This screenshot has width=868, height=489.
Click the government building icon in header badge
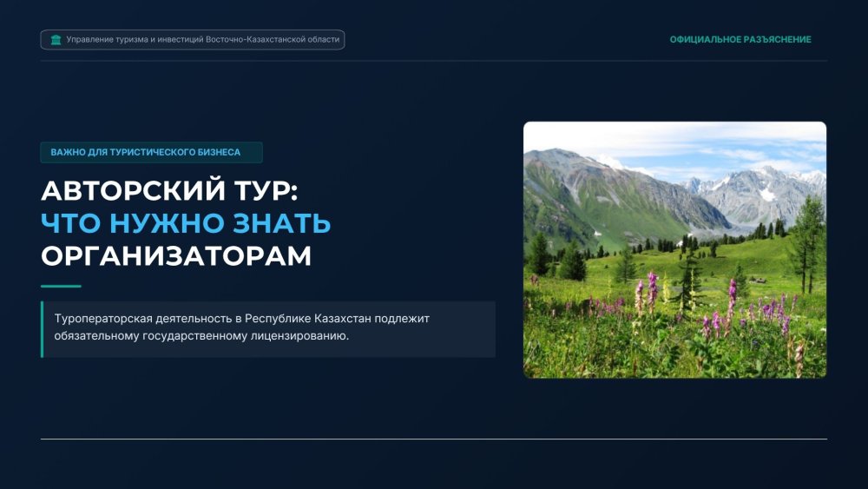coord(56,40)
